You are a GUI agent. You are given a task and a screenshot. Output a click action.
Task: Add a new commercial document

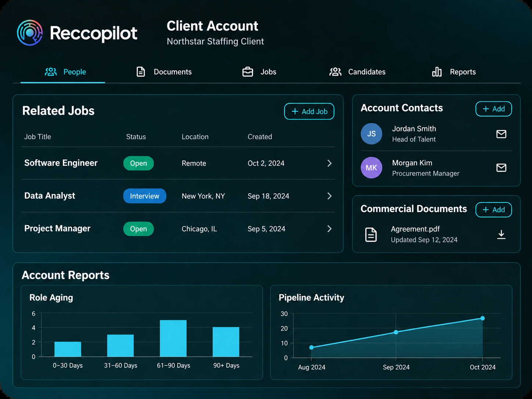point(493,210)
